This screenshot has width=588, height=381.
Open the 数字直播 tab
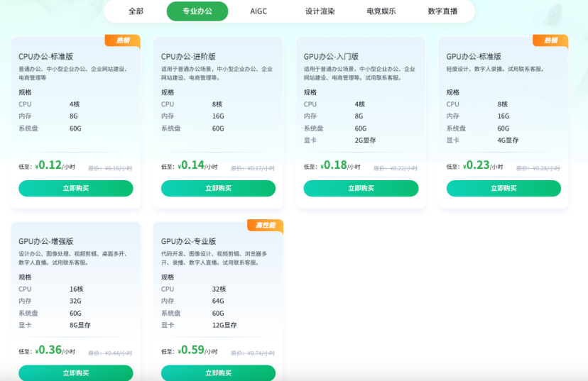point(442,11)
